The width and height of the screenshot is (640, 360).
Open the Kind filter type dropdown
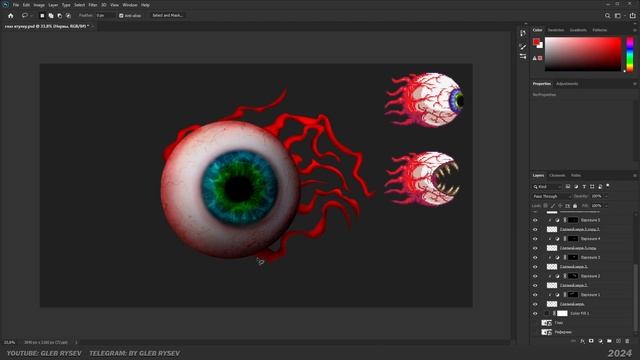pos(547,187)
